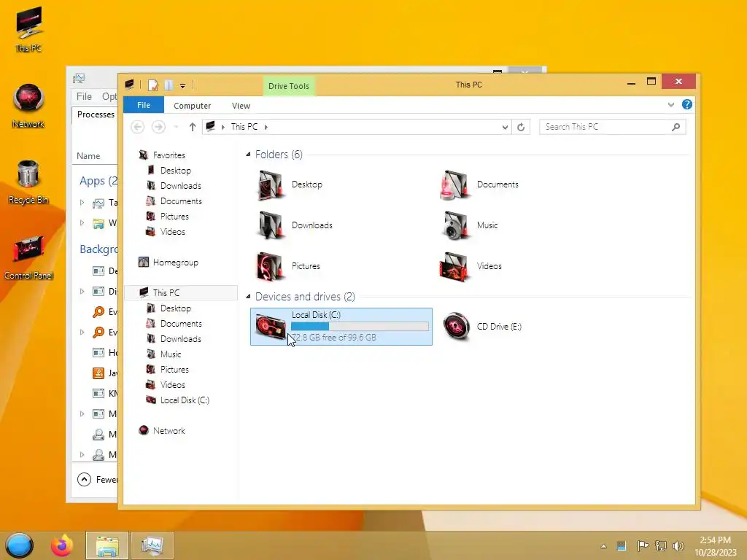Open the Videos folder in Folders group
The width and height of the screenshot is (747, 560).
tap(471, 266)
